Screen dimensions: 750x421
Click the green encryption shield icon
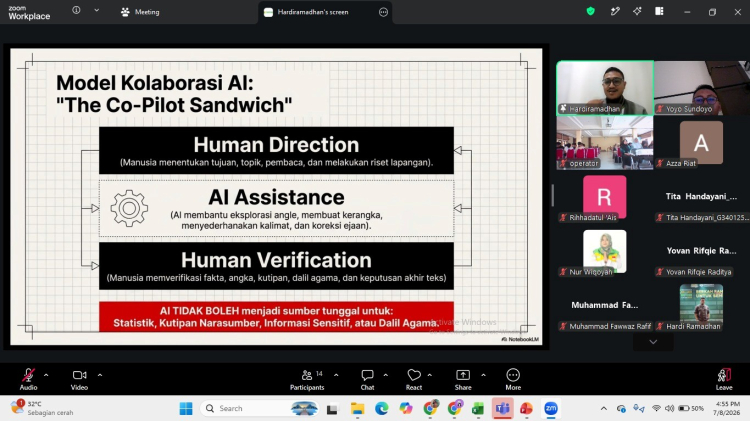(591, 11)
